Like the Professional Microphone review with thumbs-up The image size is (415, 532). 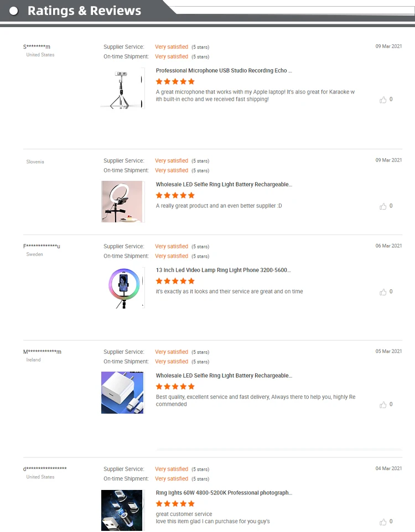383,100
